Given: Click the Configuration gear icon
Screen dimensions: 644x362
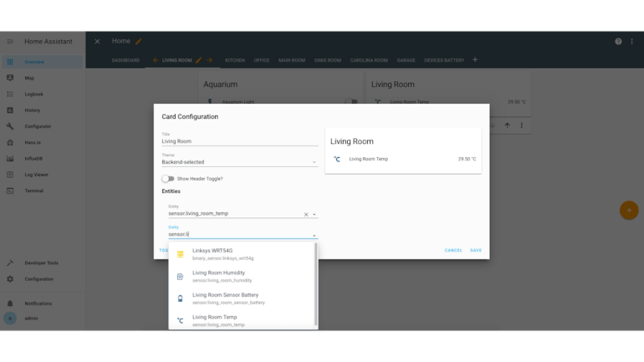Looking at the screenshot, I should tap(10, 279).
